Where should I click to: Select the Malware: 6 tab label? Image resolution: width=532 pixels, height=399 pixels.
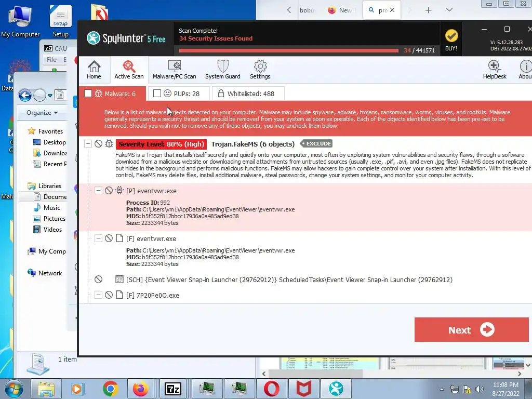click(x=120, y=94)
